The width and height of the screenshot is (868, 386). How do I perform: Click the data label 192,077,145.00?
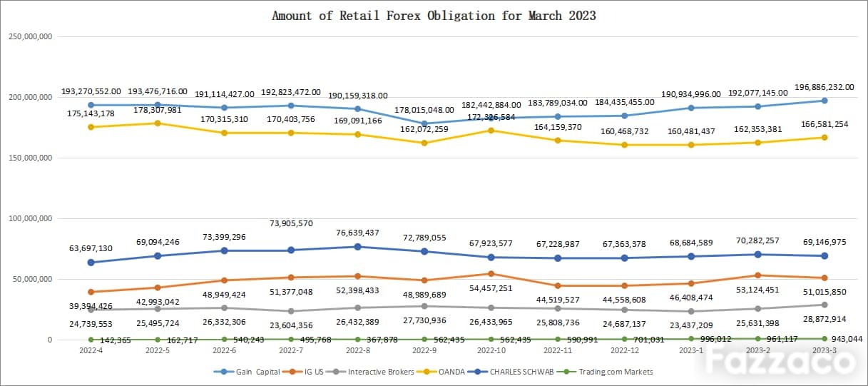click(x=758, y=93)
